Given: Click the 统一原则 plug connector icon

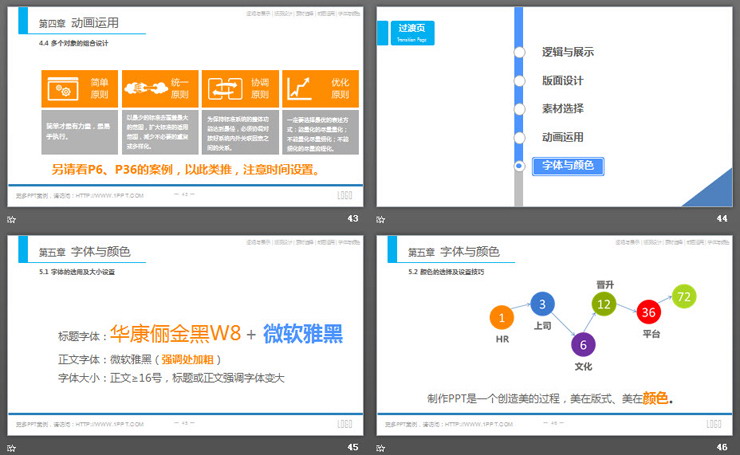Looking at the screenshot, I should pos(146,88).
